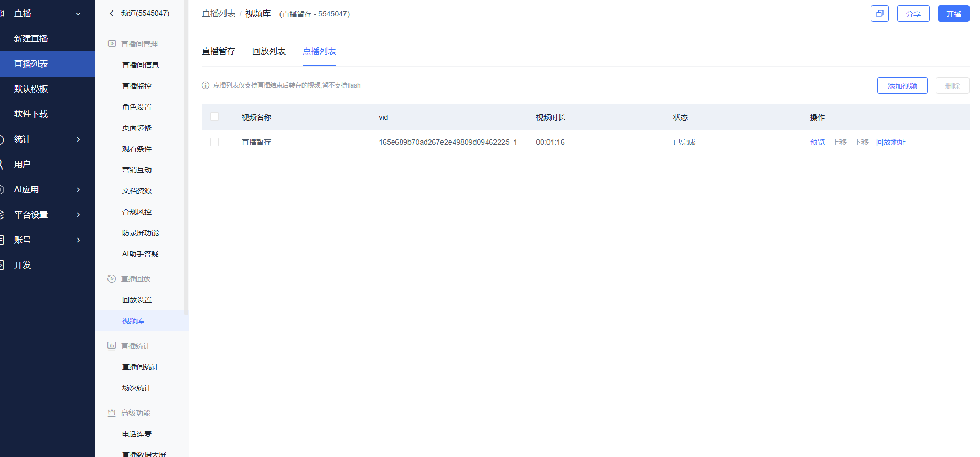Click the info icon before the 点播列表 notice
This screenshot has height=457, width=980.
206,85
